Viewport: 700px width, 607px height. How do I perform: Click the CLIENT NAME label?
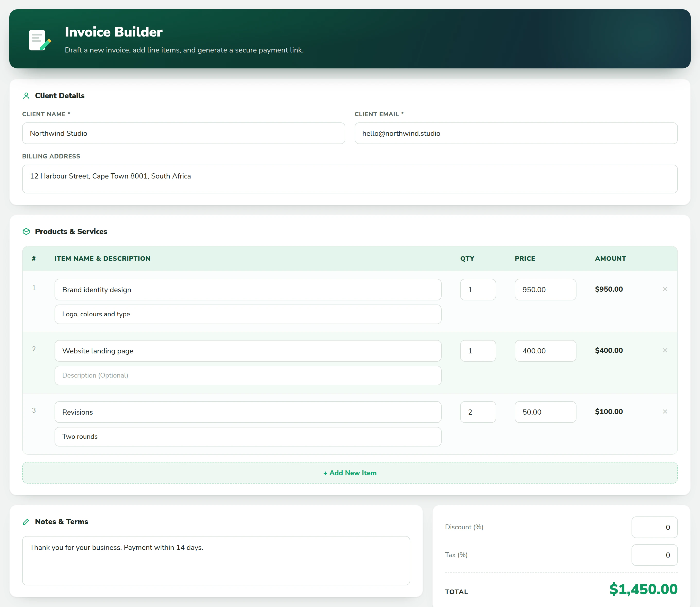point(46,114)
